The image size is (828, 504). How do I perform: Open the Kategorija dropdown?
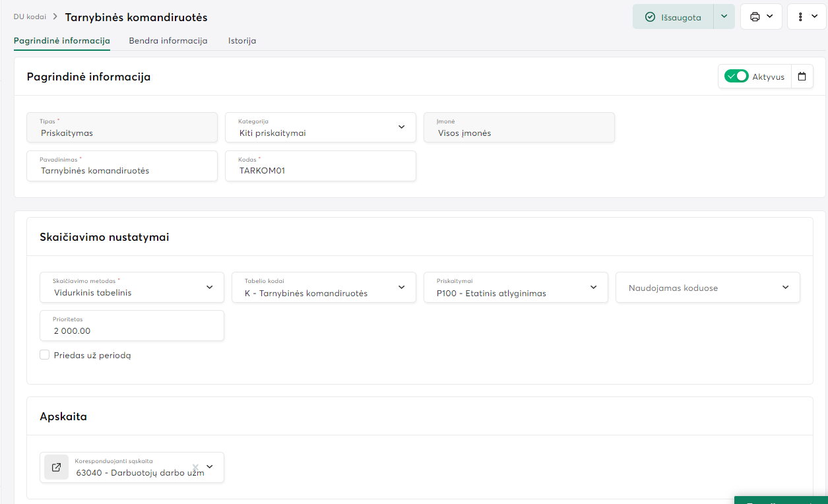[x=321, y=127]
